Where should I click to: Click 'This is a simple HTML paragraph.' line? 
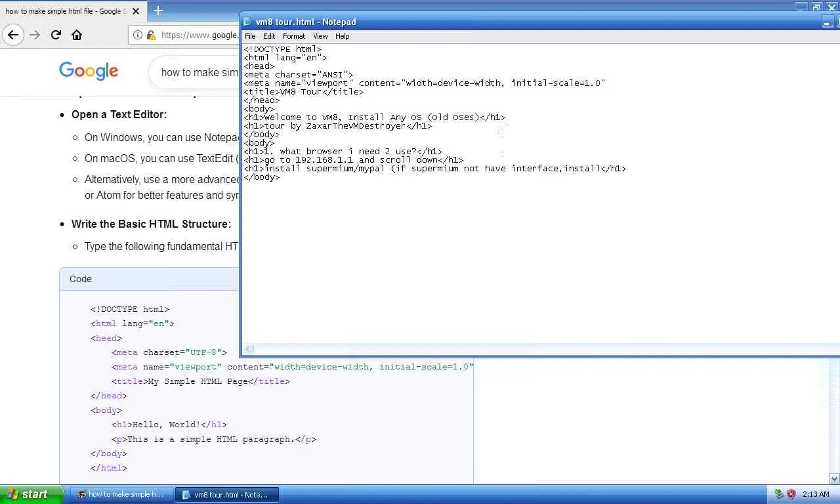tap(214, 439)
